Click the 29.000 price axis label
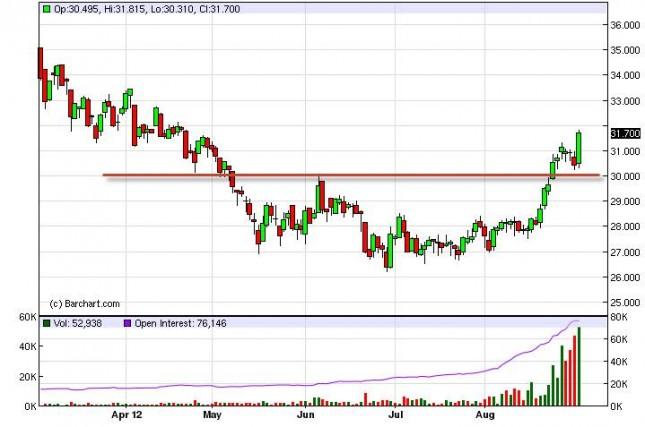645x427 pixels. tap(625, 202)
